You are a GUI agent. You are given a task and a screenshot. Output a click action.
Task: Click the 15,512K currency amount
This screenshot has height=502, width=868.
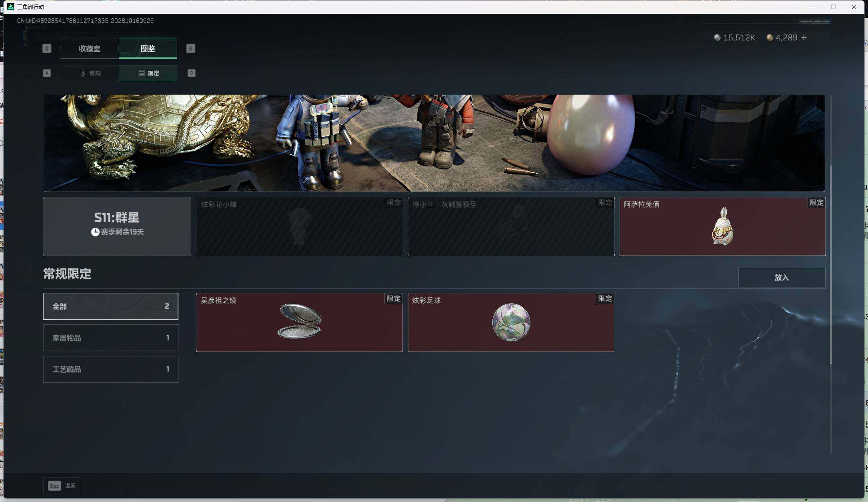tap(739, 38)
